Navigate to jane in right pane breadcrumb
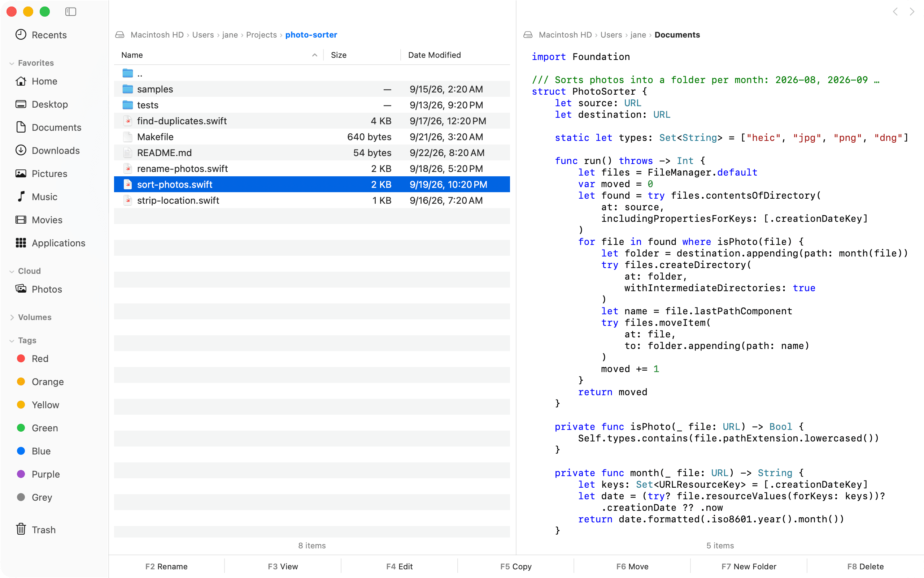The image size is (924, 578). [638, 35]
